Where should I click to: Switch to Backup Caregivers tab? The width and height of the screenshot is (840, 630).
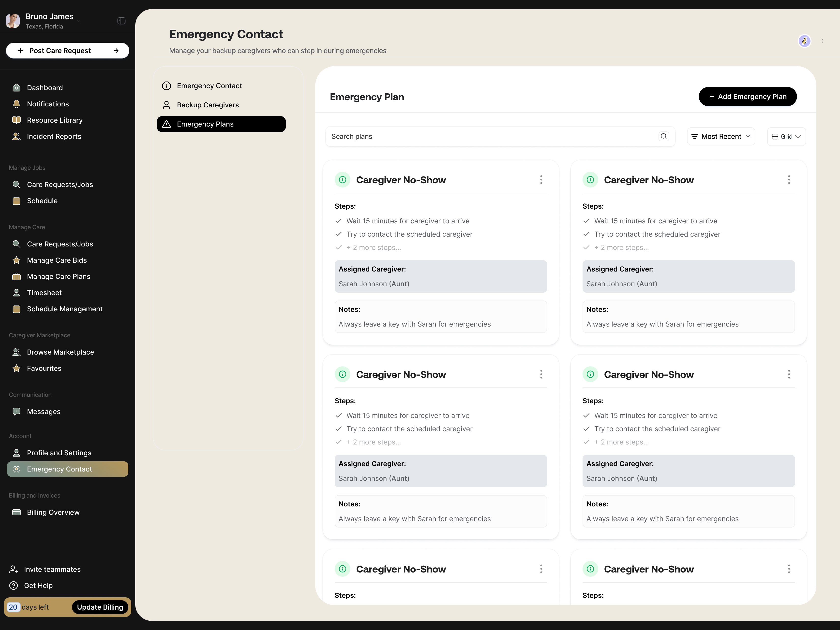coord(221,105)
